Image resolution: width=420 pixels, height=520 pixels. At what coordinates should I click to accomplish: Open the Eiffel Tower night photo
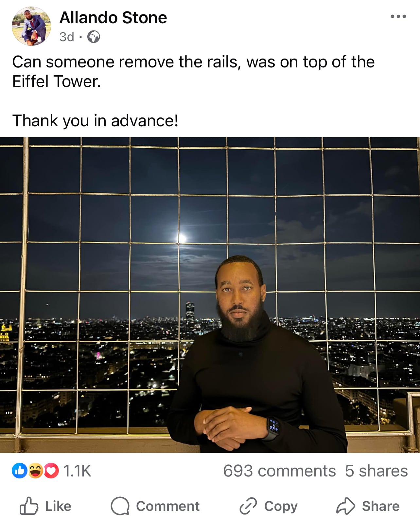[210, 295]
